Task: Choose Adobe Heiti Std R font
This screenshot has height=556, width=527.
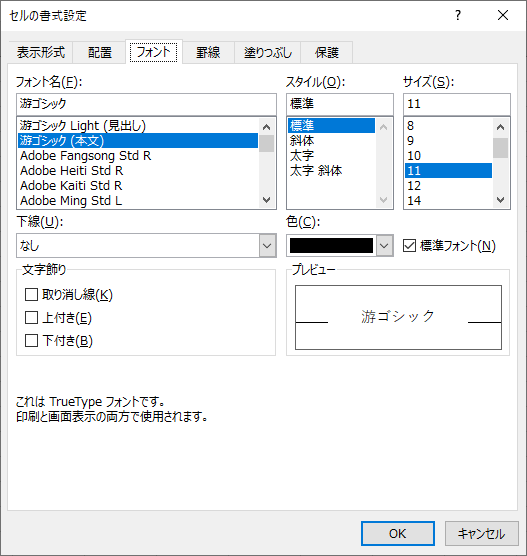Action: click(x=138, y=171)
